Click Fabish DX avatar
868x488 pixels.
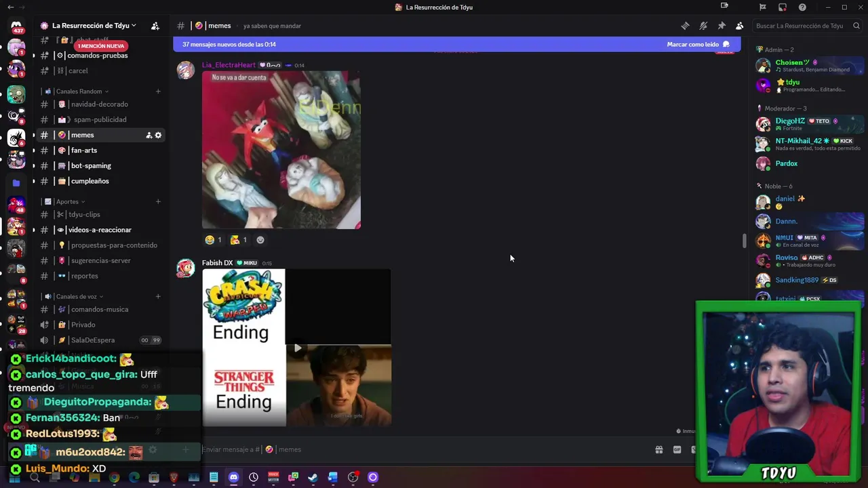(x=185, y=268)
